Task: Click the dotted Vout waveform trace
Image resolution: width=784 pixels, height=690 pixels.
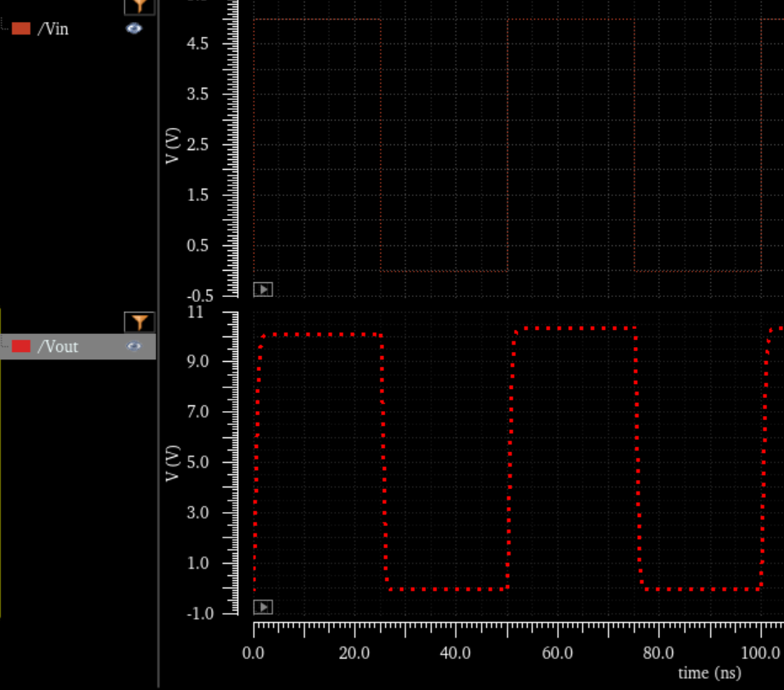Action: 320,334
